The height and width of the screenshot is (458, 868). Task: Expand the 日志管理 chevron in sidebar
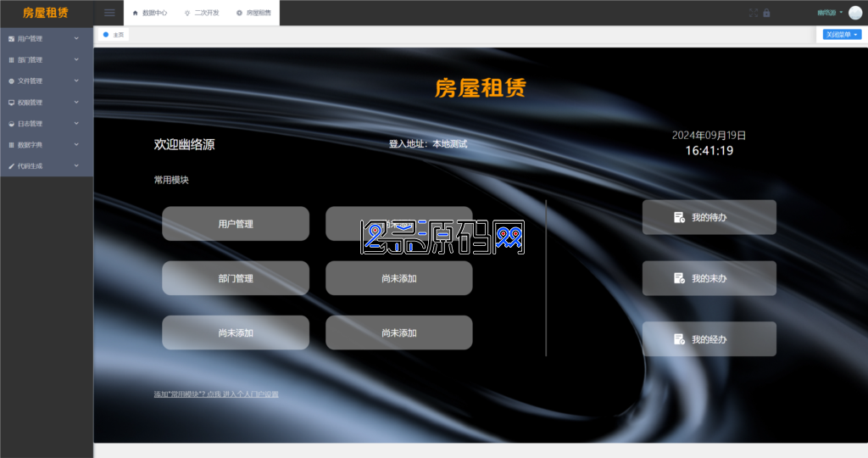(x=76, y=124)
